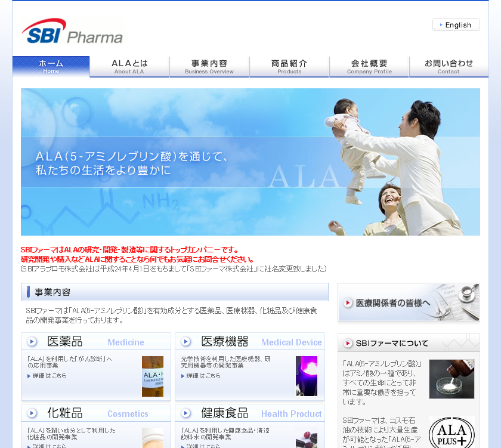This screenshot has height=448, width=501.
Task: Click the ALA bottle thumbnail in 医薬品
Action: pos(153,376)
